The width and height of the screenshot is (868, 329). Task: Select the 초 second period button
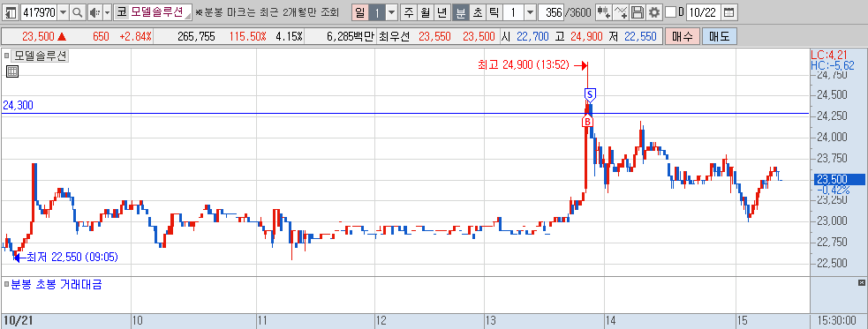(477, 12)
